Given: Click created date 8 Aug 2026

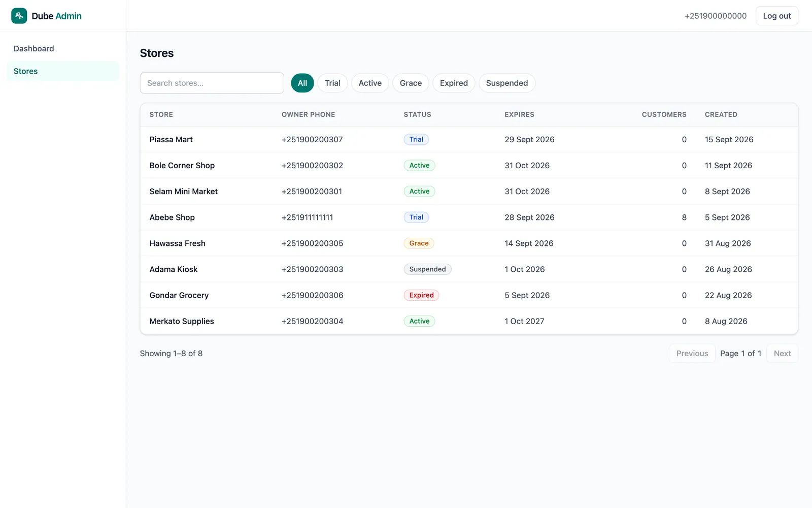Looking at the screenshot, I should coord(726,321).
